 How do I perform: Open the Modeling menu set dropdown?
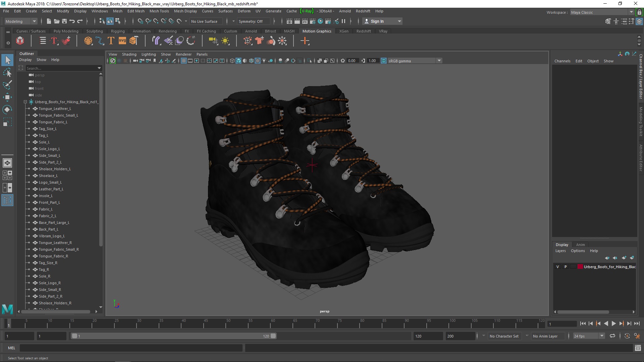[x=21, y=21]
